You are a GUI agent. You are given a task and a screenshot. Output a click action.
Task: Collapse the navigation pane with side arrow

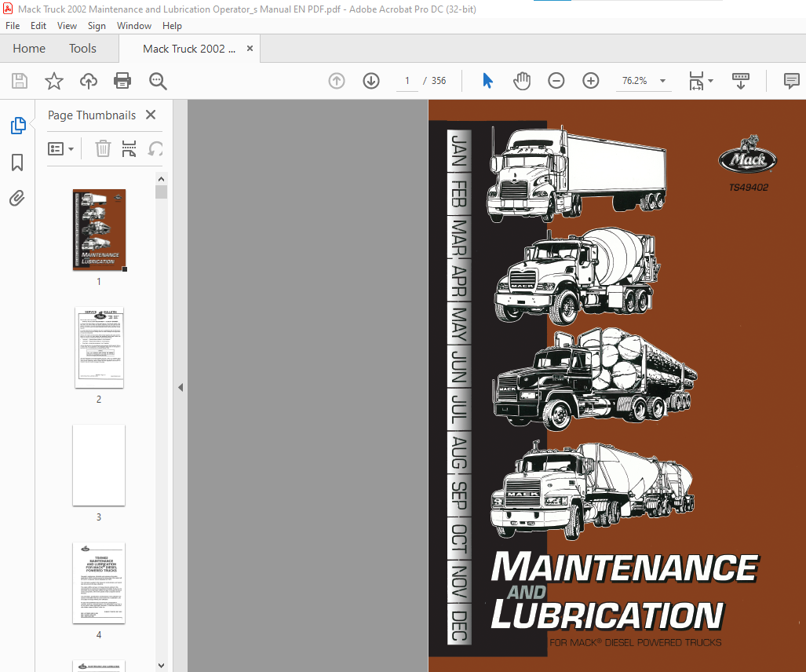(181, 387)
